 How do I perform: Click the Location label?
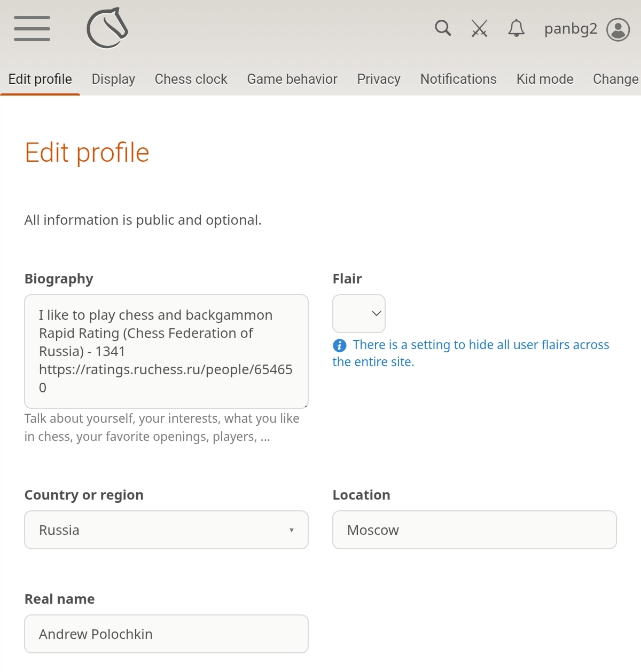tap(361, 495)
